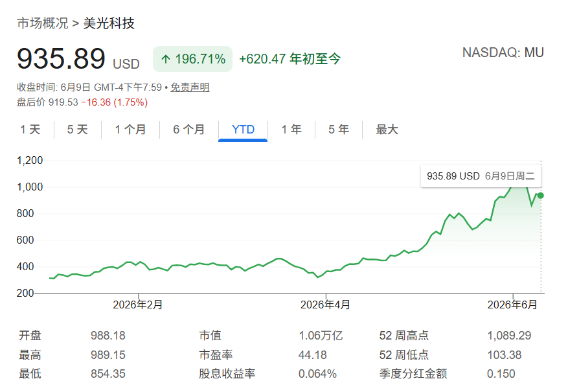Click the 1,200 y-axis label
568x392 pixels.
click(30, 160)
